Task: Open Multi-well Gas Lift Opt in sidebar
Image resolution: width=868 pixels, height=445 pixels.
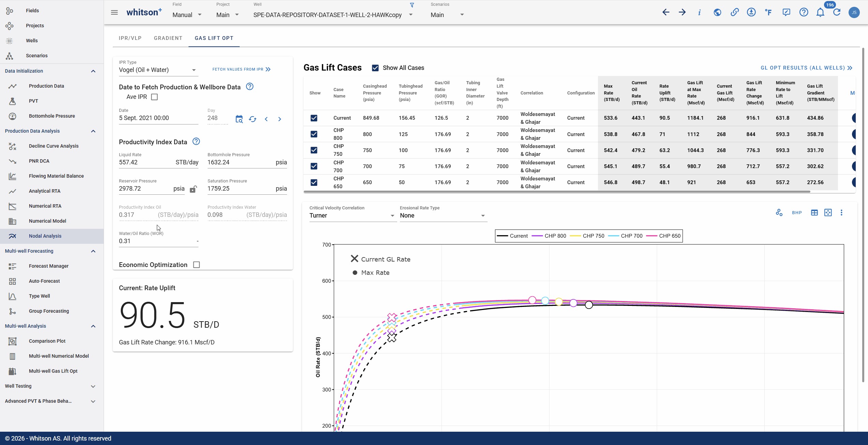Action: [53, 371]
